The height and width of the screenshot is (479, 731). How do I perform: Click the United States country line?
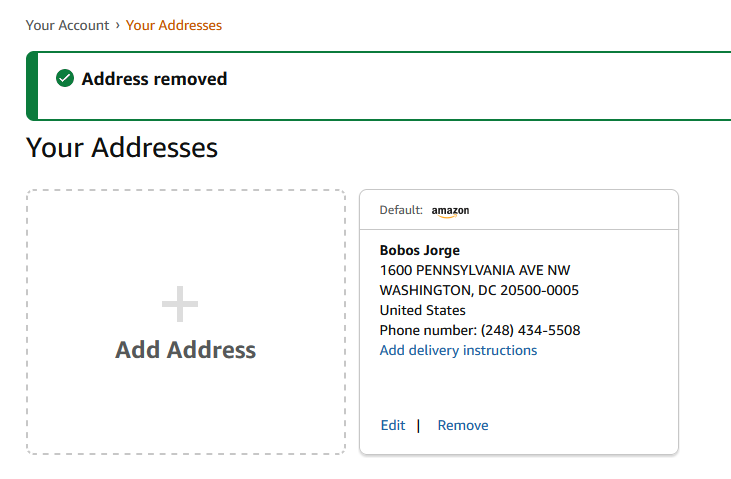pyautogui.click(x=422, y=310)
